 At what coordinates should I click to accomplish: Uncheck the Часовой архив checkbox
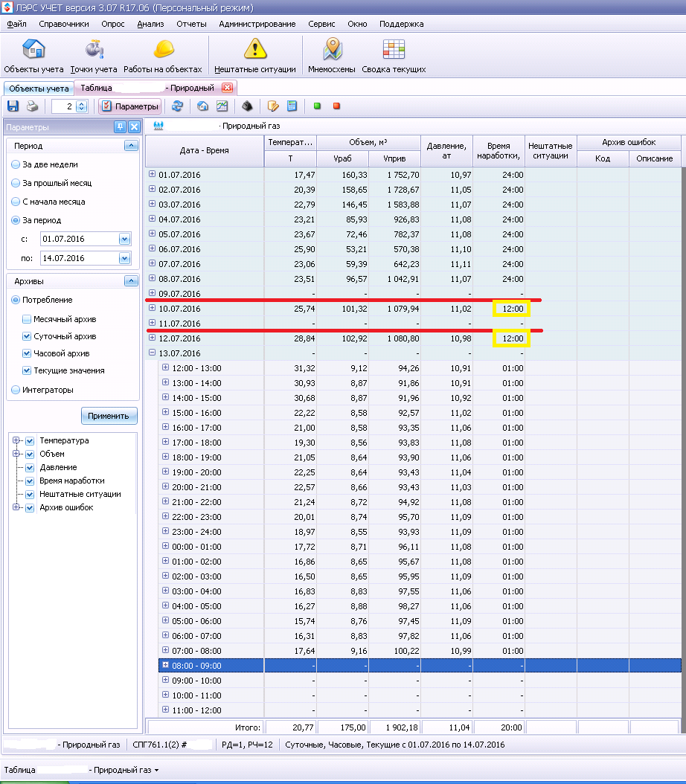27,353
